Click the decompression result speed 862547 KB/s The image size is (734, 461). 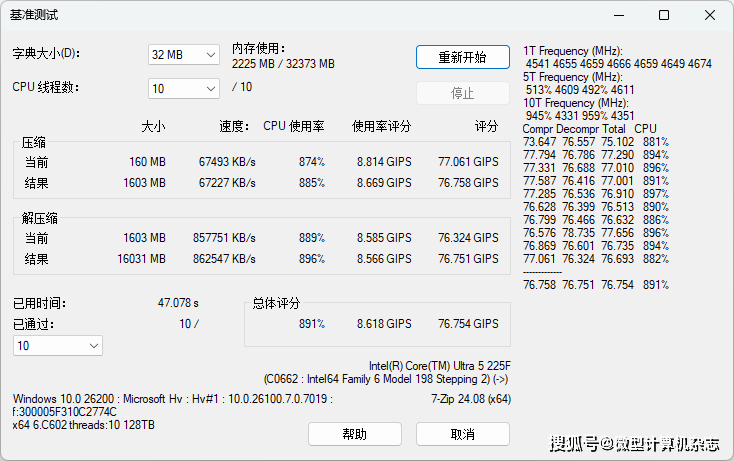(x=224, y=258)
